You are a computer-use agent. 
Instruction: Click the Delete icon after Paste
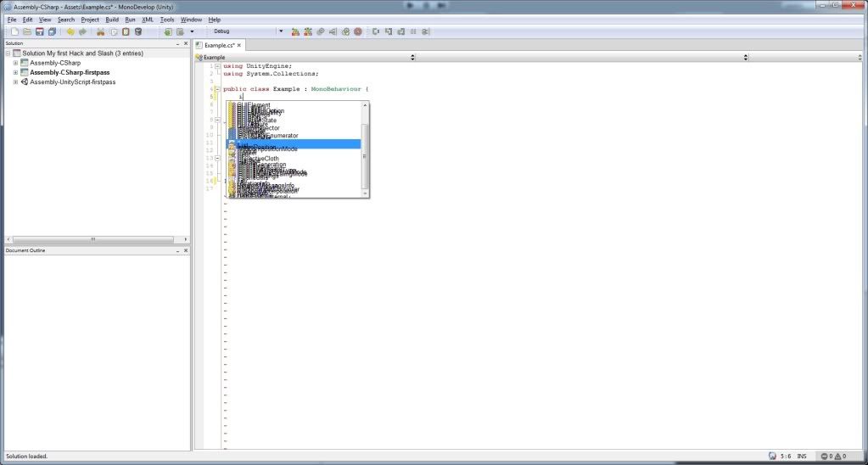pyautogui.click(x=138, y=31)
